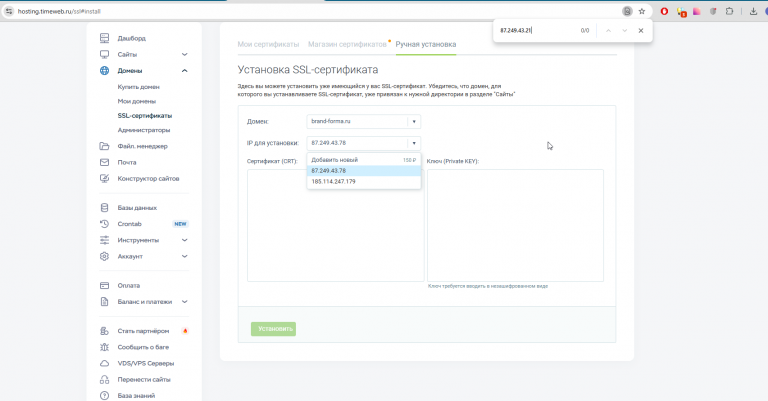This screenshot has height=401, width=768.
Task: Open the Дашборд dashboard icon
Action: click(x=104, y=38)
